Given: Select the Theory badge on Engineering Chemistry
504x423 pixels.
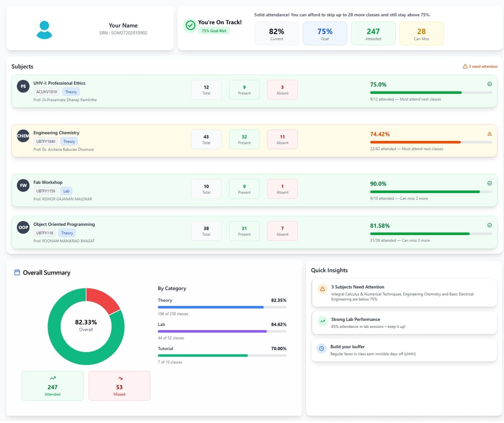Looking at the screenshot, I should 69,141.
